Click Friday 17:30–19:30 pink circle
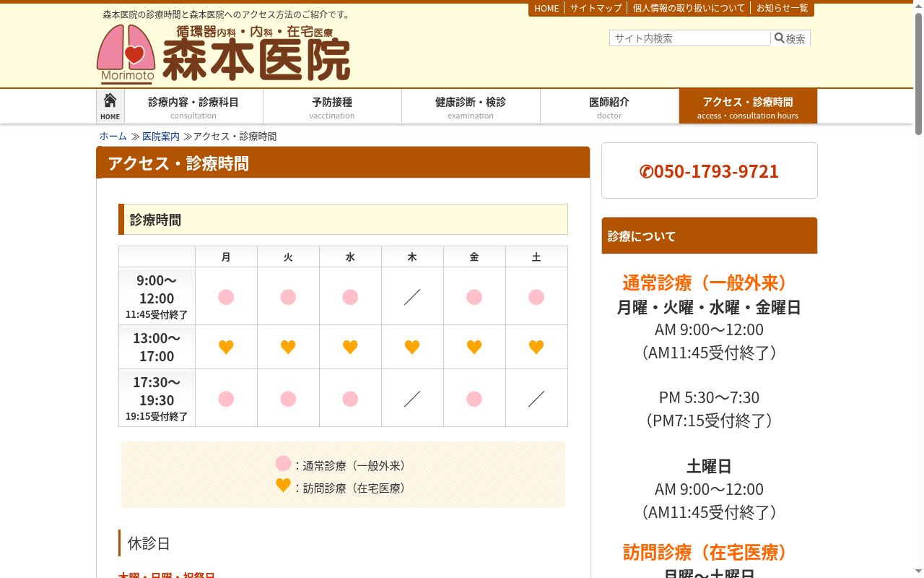The width and height of the screenshot is (924, 578). tap(474, 399)
